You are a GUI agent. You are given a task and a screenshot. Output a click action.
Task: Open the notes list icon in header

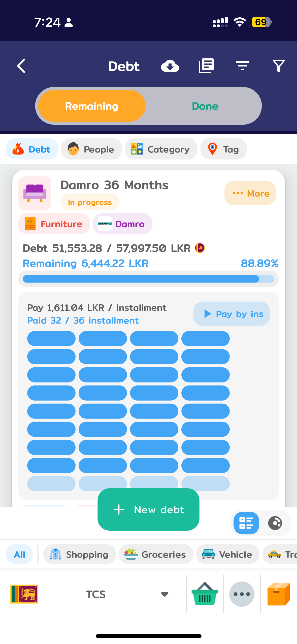(206, 66)
